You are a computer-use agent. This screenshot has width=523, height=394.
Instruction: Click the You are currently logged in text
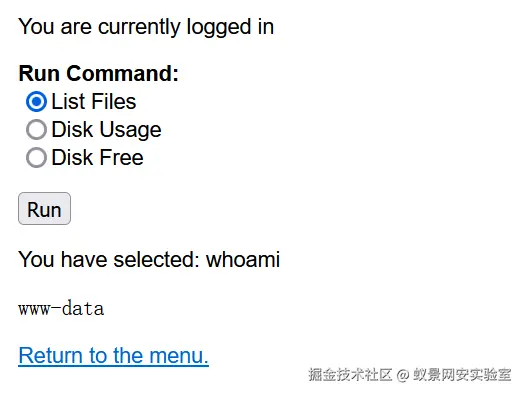pyautogui.click(x=146, y=27)
